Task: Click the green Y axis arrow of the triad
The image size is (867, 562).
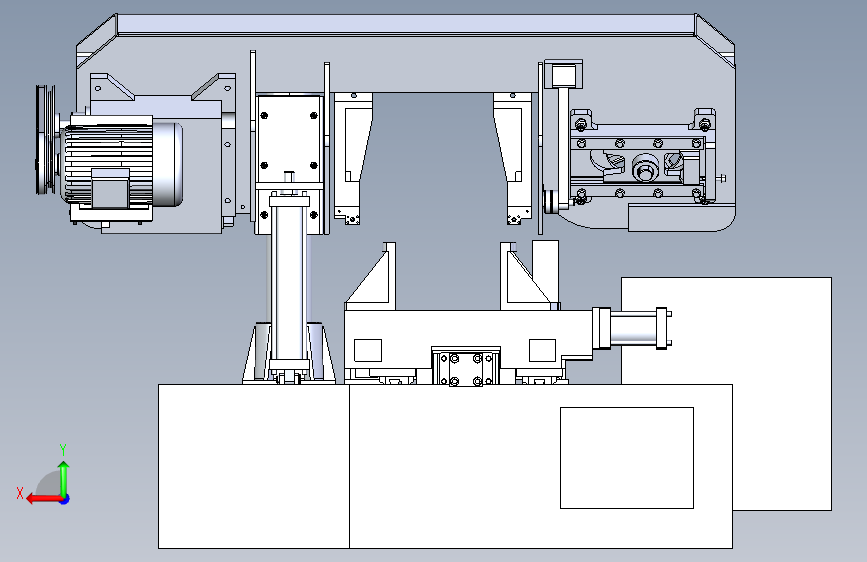Action: click(64, 478)
